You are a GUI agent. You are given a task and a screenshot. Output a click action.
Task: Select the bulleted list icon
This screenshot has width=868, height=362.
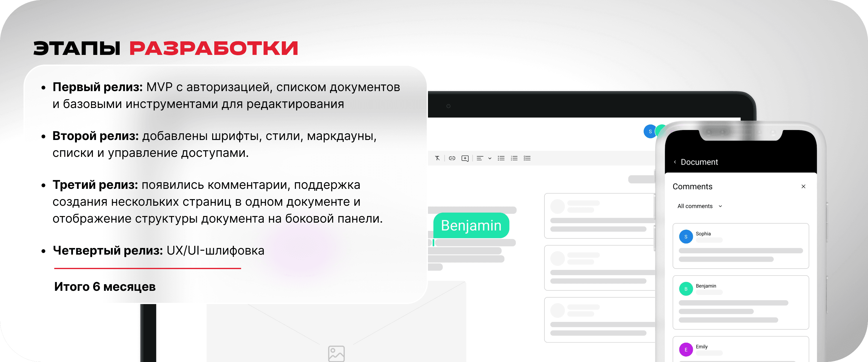point(501,158)
